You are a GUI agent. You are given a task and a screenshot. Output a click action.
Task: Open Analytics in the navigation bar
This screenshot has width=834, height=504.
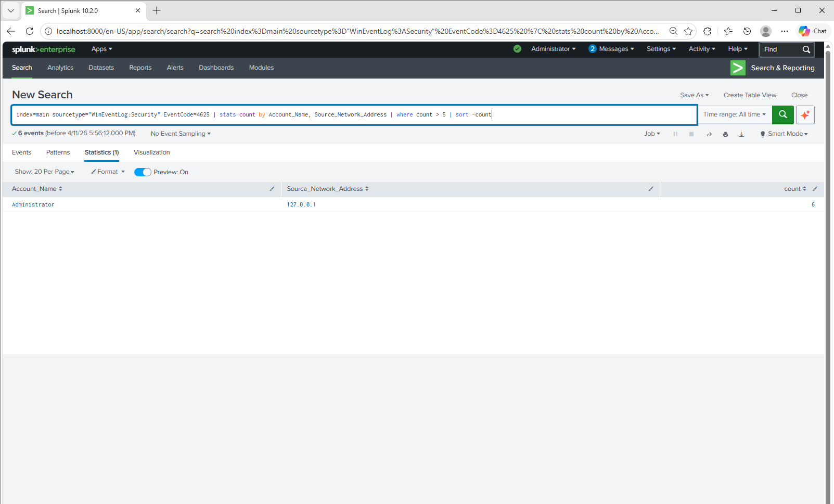click(x=60, y=68)
